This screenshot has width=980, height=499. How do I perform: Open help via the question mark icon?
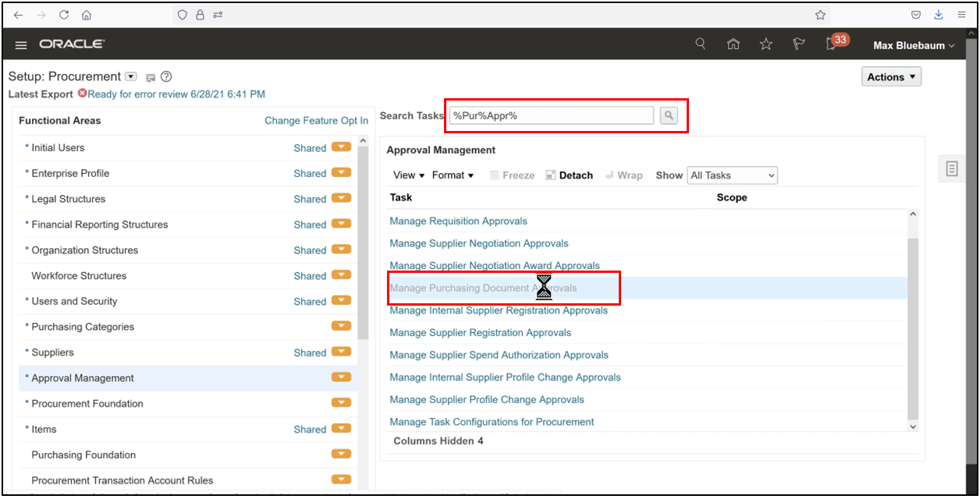[x=166, y=76]
